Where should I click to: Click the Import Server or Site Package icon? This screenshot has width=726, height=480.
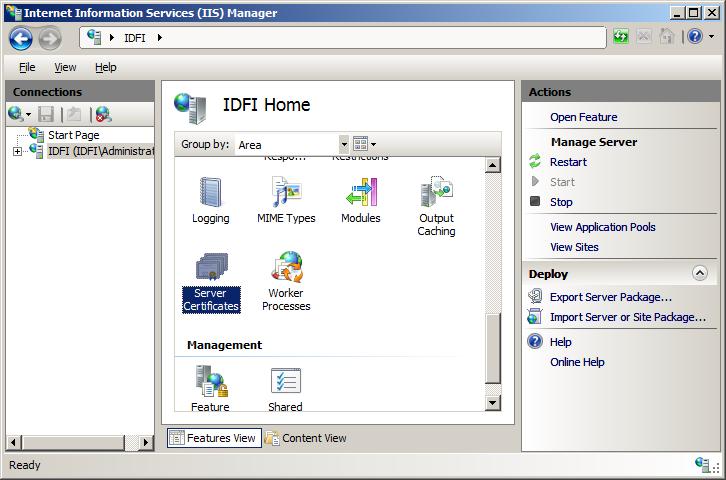click(535, 316)
